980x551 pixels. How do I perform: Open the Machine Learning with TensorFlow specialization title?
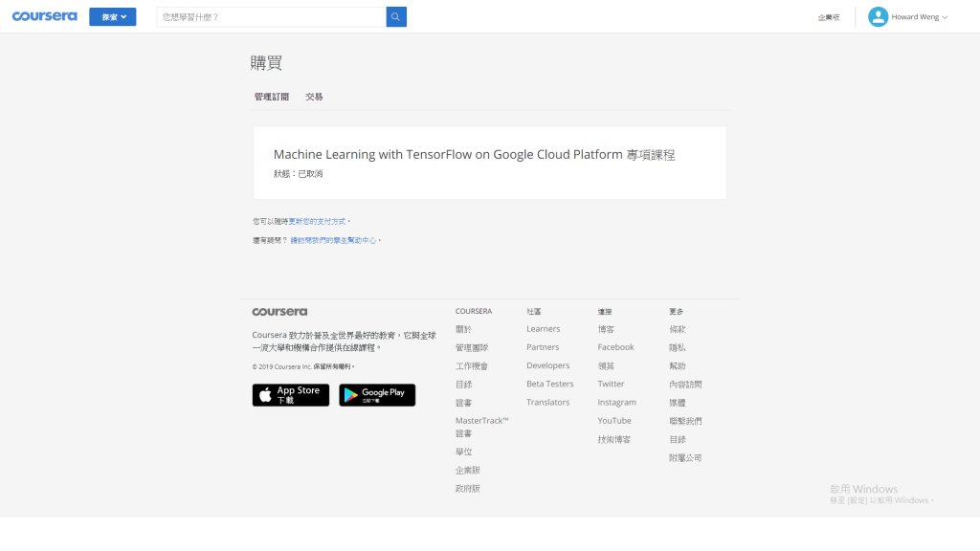[474, 154]
